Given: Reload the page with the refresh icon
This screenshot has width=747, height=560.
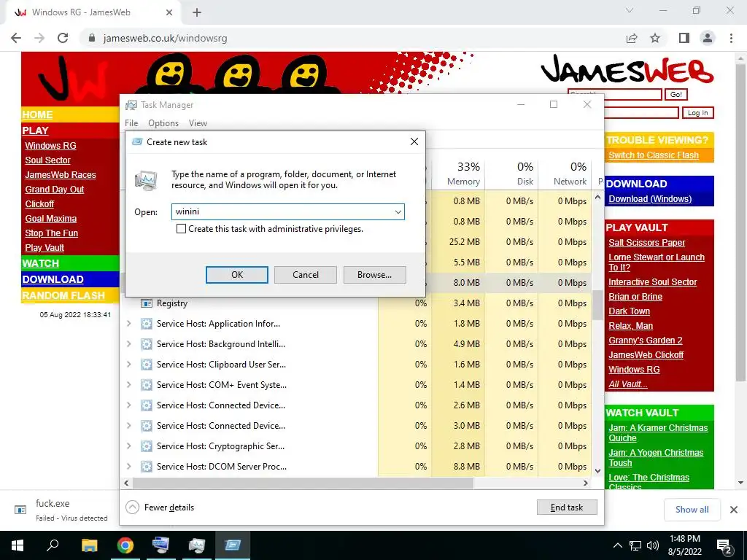Looking at the screenshot, I should 63,38.
